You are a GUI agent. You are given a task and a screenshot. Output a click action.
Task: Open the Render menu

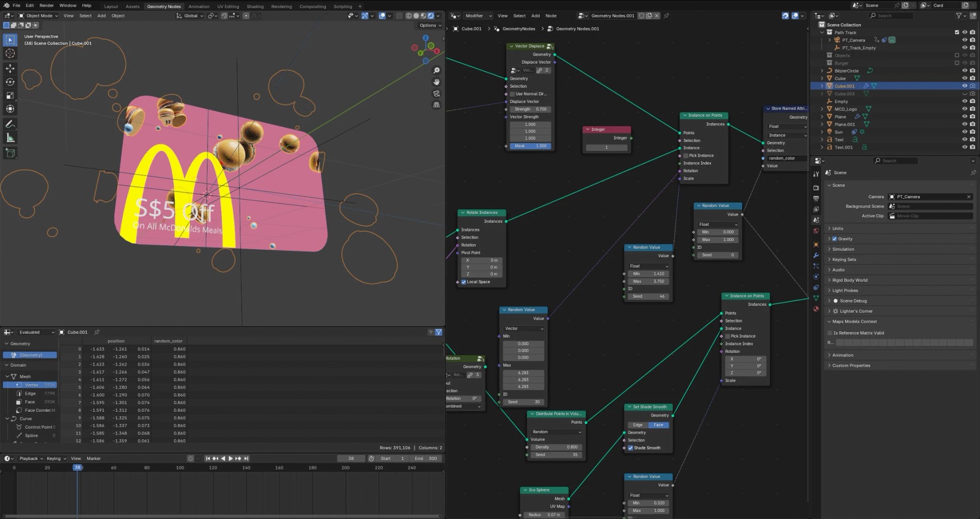tap(47, 5)
